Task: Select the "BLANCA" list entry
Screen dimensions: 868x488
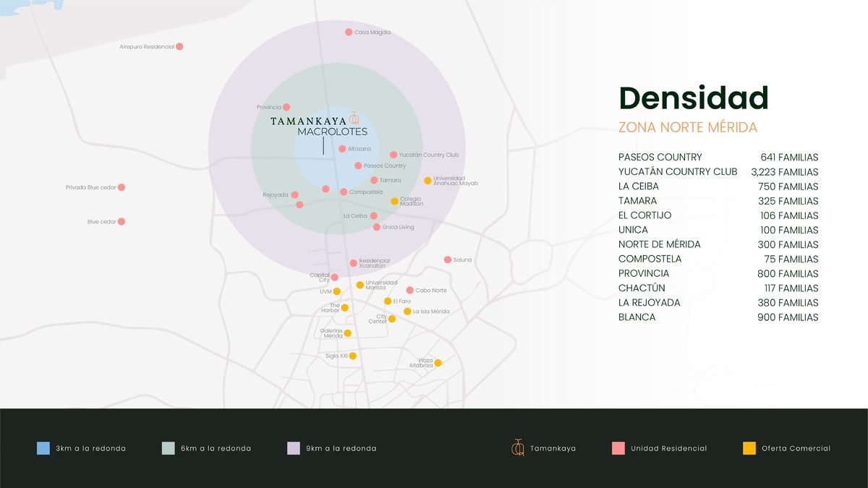Action: tap(637, 317)
